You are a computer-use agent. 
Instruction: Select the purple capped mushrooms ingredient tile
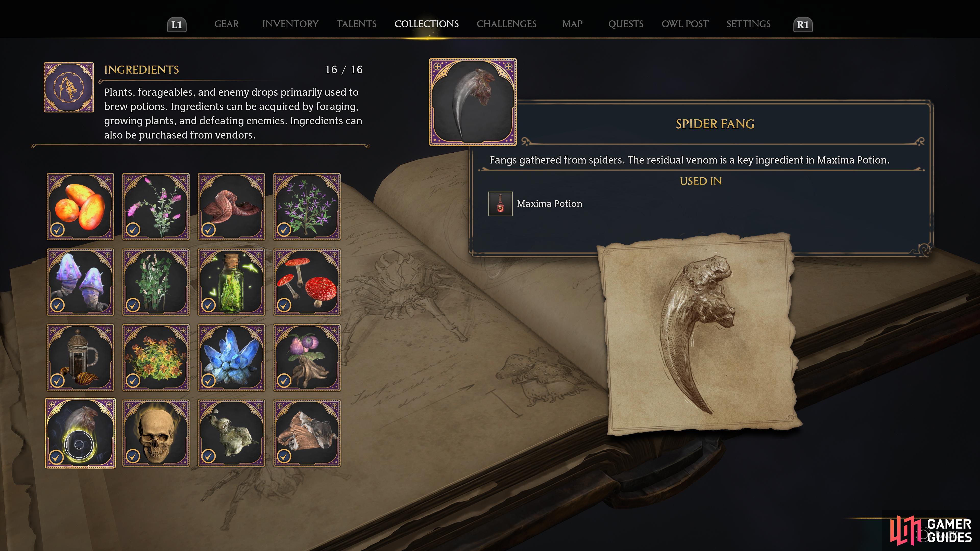tap(80, 282)
